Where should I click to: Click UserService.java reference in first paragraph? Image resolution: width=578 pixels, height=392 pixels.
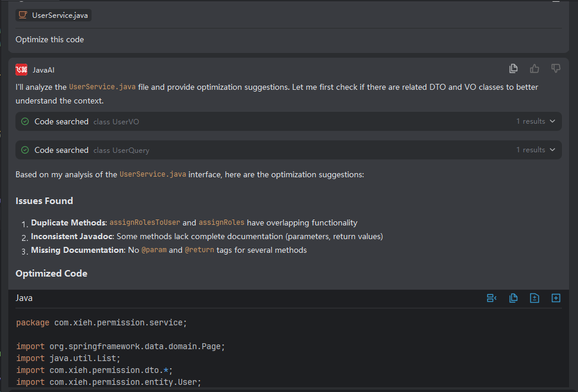102,87
